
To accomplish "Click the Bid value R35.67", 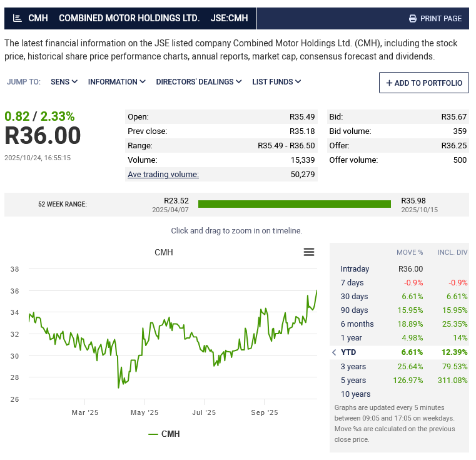I will [454, 117].
